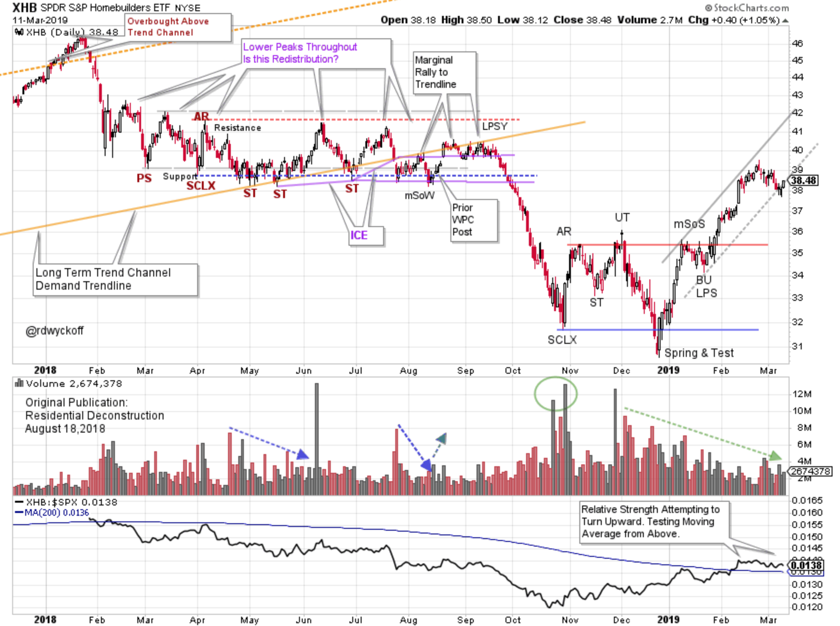Click the Close 38.48 value in header
Screen dimensions: 840x626
[583, 20]
